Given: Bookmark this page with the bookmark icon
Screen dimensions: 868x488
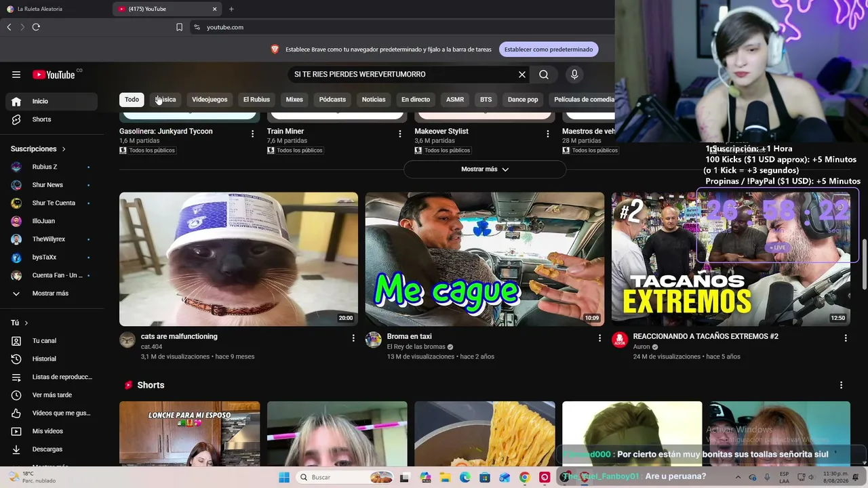Looking at the screenshot, I should [x=179, y=27].
